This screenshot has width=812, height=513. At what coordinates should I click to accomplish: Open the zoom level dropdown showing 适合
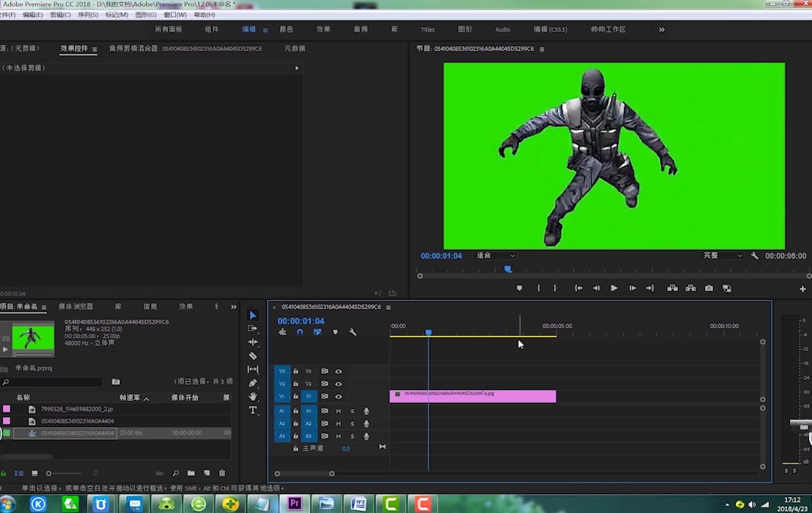pos(495,256)
